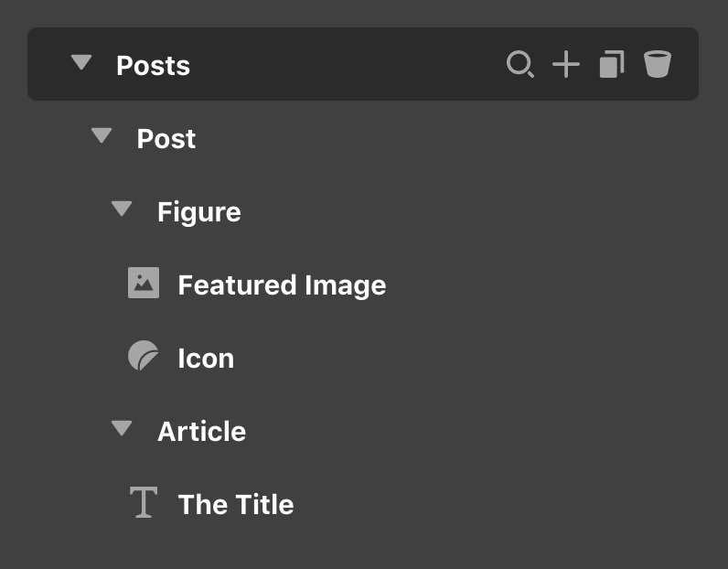Add a child element with the plus icon
The height and width of the screenshot is (569, 728).
pyautogui.click(x=566, y=64)
